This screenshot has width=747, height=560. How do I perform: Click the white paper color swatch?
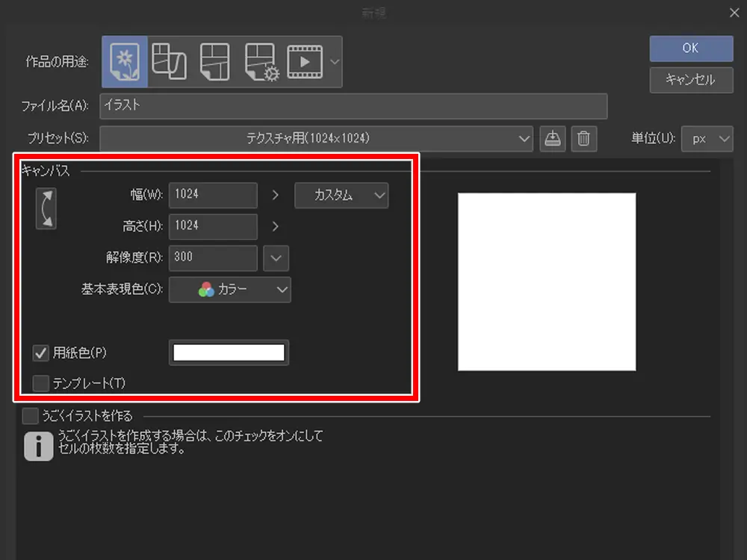[x=229, y=353]
